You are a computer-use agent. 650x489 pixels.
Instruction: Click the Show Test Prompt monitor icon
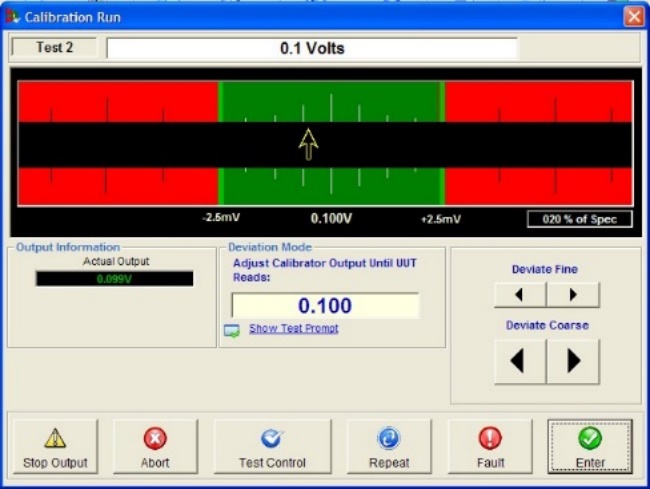(231, 330)
